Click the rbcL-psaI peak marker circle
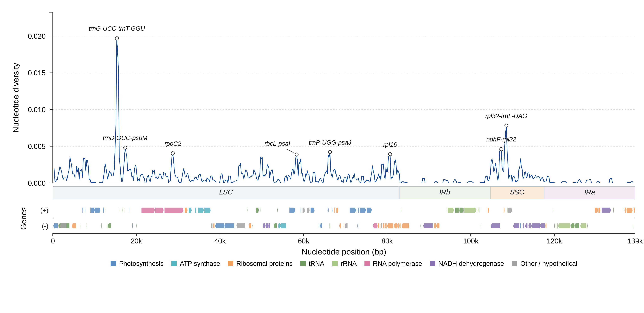 [x=297, y=154]
